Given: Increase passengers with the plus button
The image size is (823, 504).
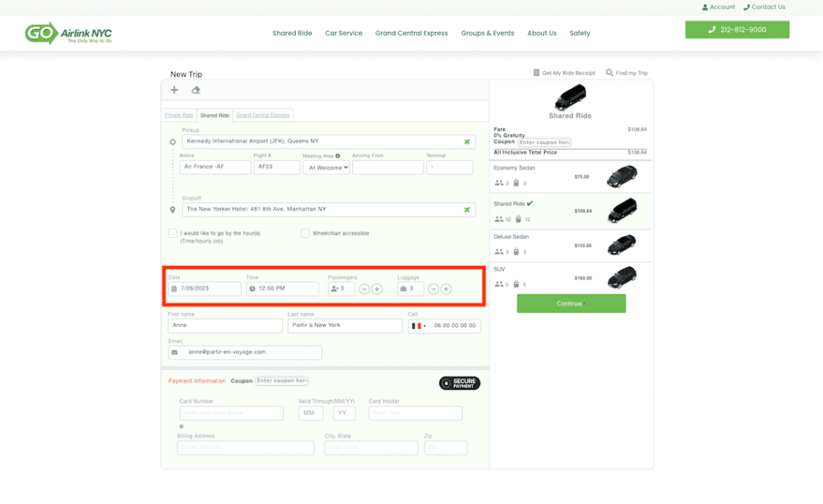Looking at the screenshot, I should pos(377,289).
